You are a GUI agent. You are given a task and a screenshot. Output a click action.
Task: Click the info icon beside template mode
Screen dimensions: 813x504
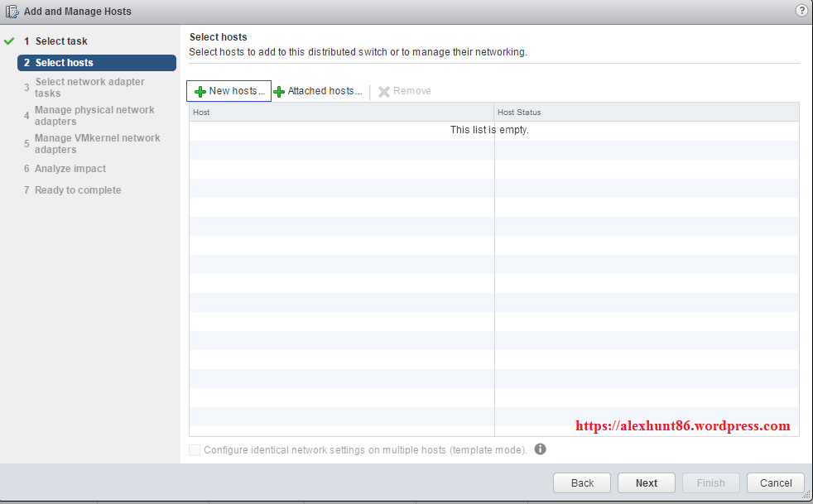[x=541, y=449]
